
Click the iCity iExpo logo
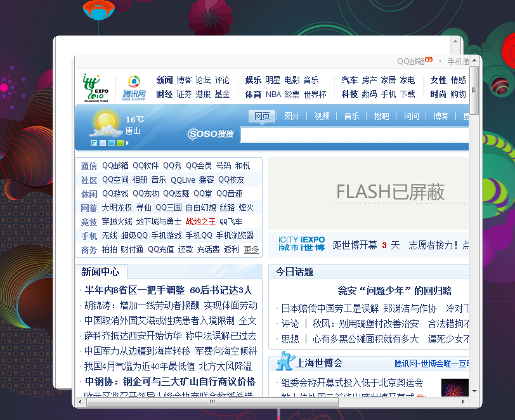click(x=301, y=244)
